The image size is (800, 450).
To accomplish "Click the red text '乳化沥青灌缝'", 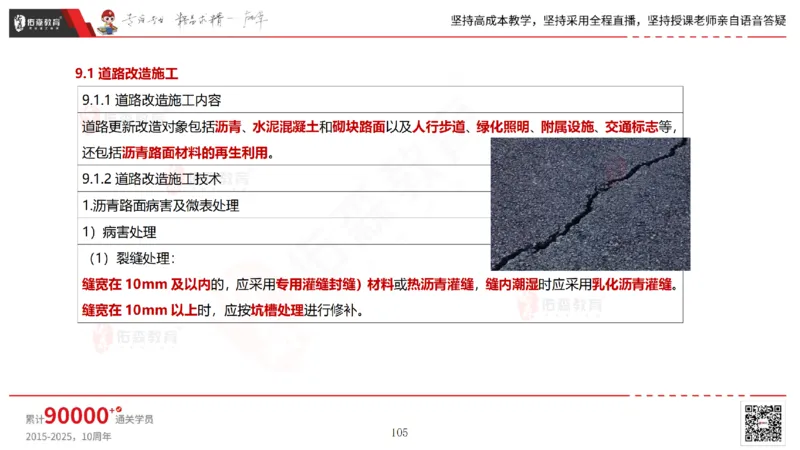I will coord(632,284).
